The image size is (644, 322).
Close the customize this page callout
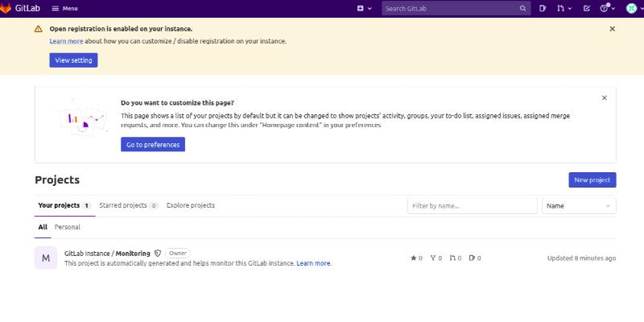[x=605, y=98]
